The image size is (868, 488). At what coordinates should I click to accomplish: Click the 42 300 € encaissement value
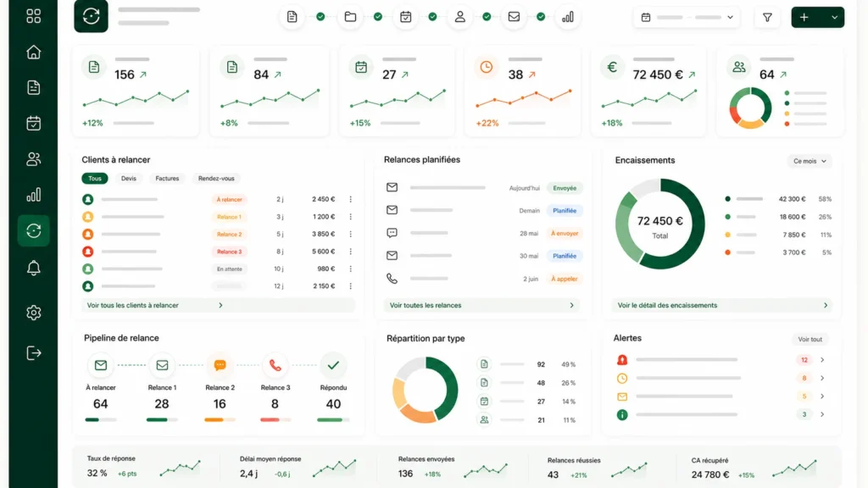792,199
